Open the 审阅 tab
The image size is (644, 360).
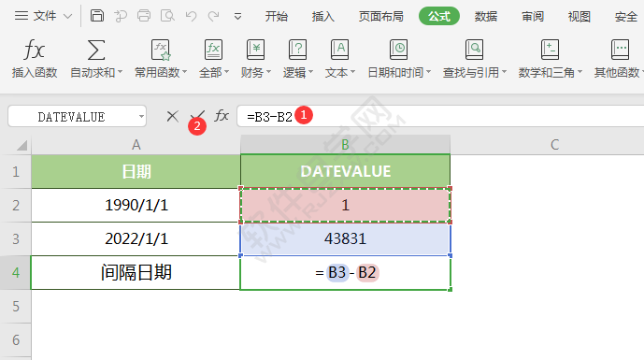pyautogui.click(x=533, y=17)
